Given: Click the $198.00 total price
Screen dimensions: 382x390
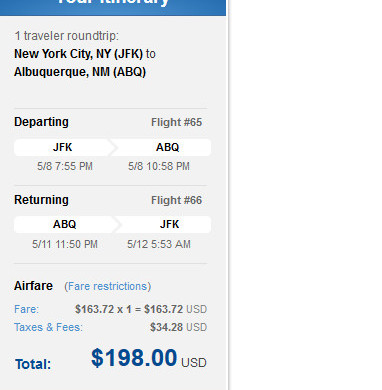Looking at the screenshot, I should click(134, 358).
